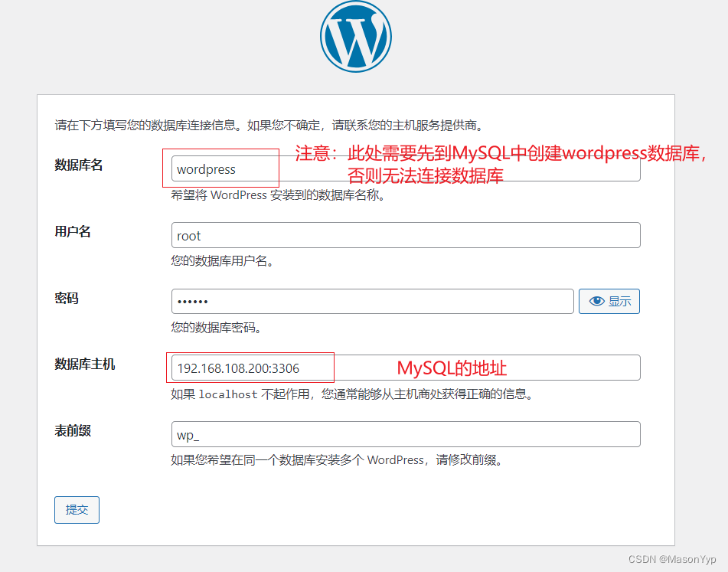Click the 用户名 label
This screenshot has width=728, height=572.
click(x=73, y=231)
